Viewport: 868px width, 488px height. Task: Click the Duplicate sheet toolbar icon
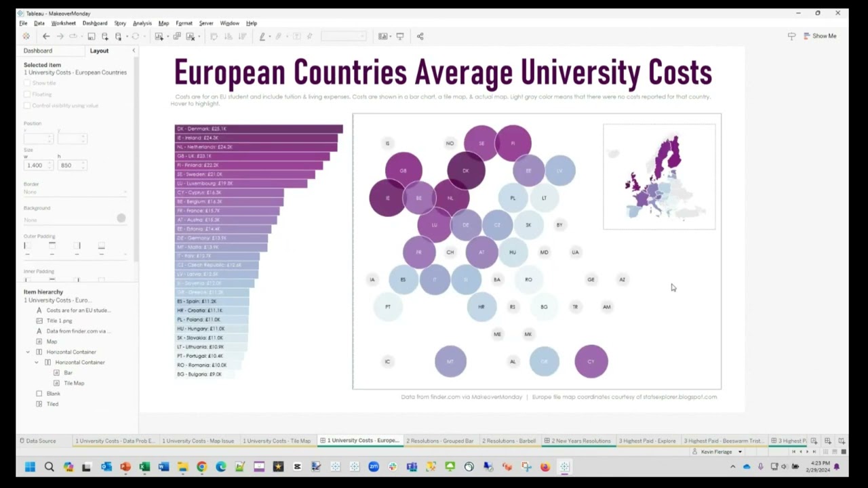[177, 37]
